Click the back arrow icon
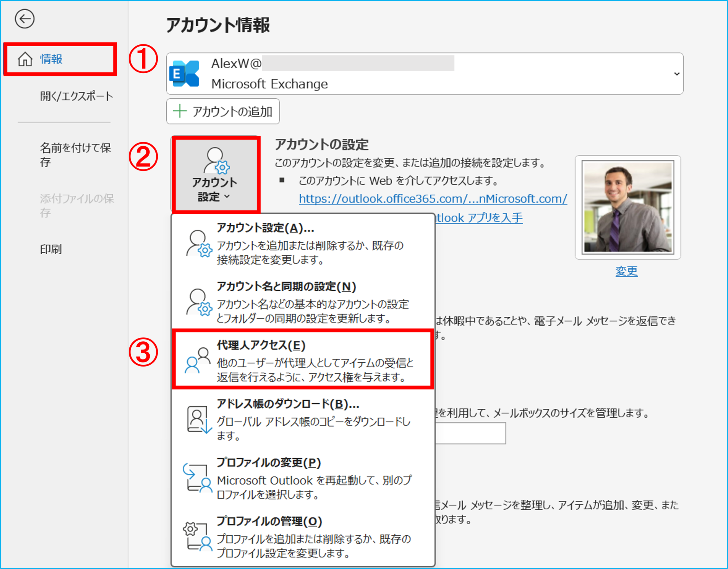728x569 pixels. (25, 19)
